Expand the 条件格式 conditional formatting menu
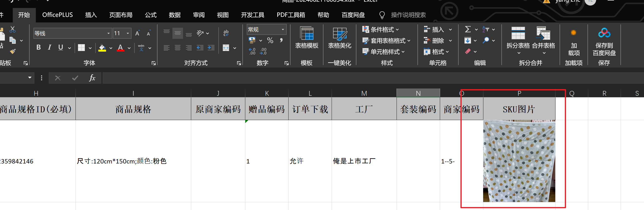The width and height of the screenshot is (644, 210). pyautogui.click(x=380, y=30)
